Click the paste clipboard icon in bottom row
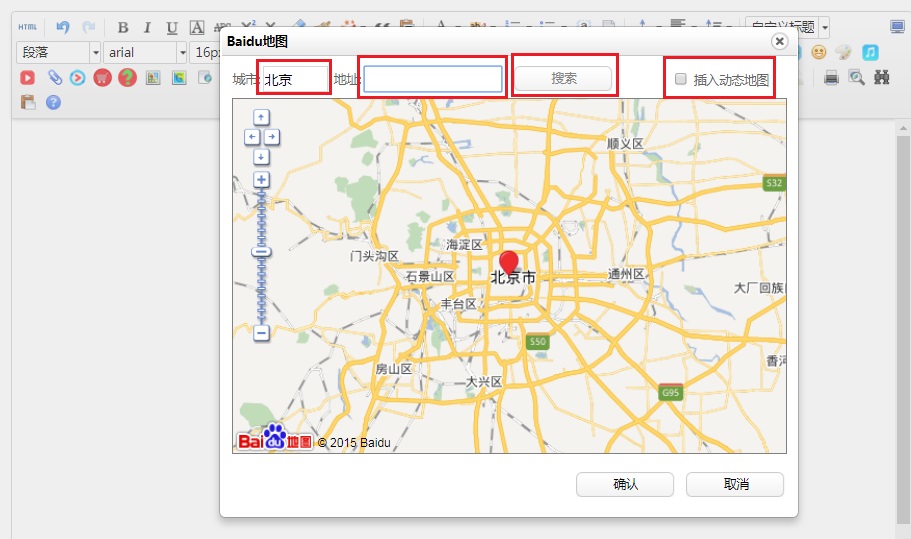 (28, 102)
